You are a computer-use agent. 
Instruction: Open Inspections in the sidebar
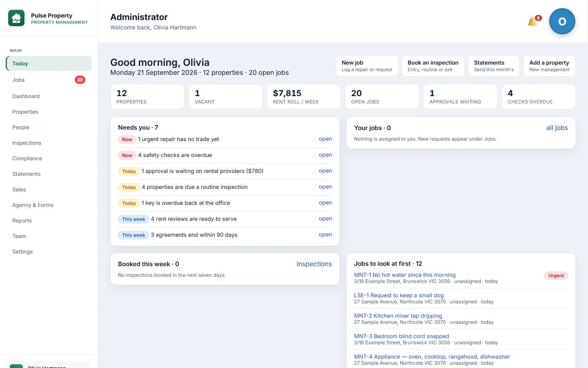[x=49, y=143]
